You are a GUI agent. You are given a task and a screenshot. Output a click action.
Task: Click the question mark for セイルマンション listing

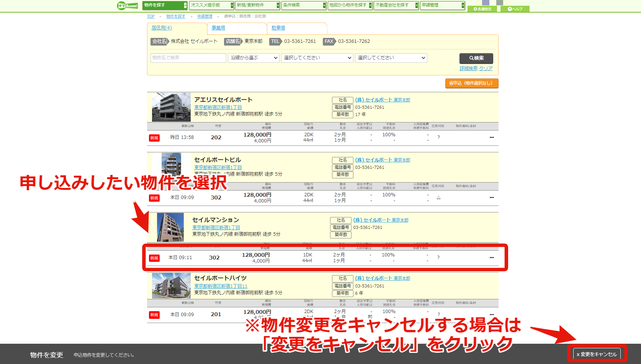(438, 258)
